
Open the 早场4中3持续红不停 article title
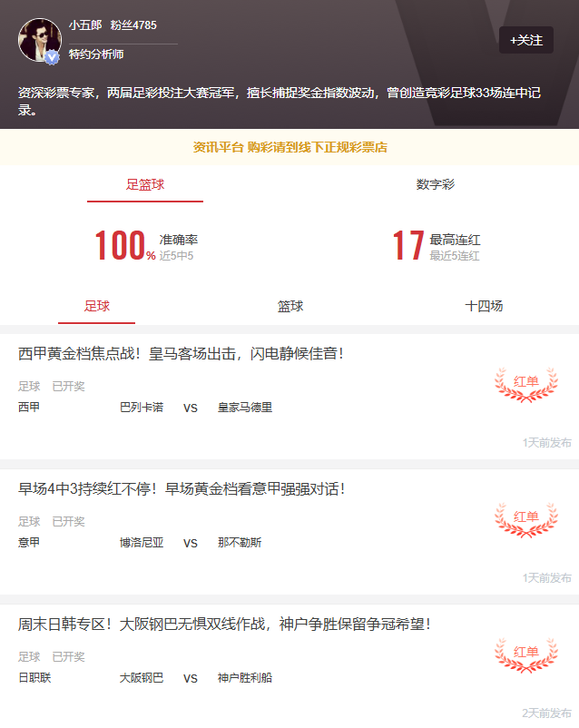coord(182,488)
